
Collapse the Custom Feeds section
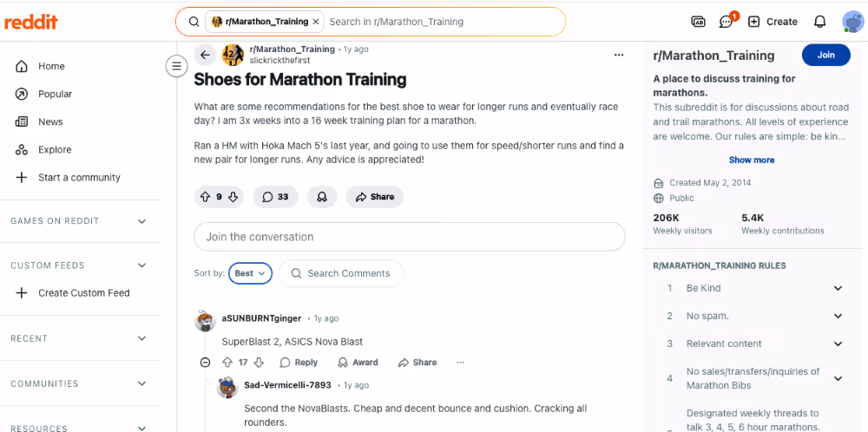click(141, 265)
